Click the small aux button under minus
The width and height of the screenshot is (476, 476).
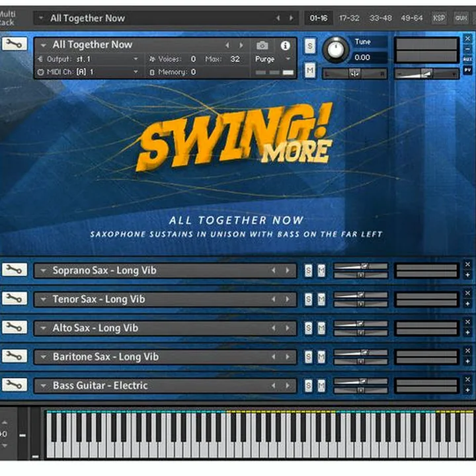pos(467,59)
